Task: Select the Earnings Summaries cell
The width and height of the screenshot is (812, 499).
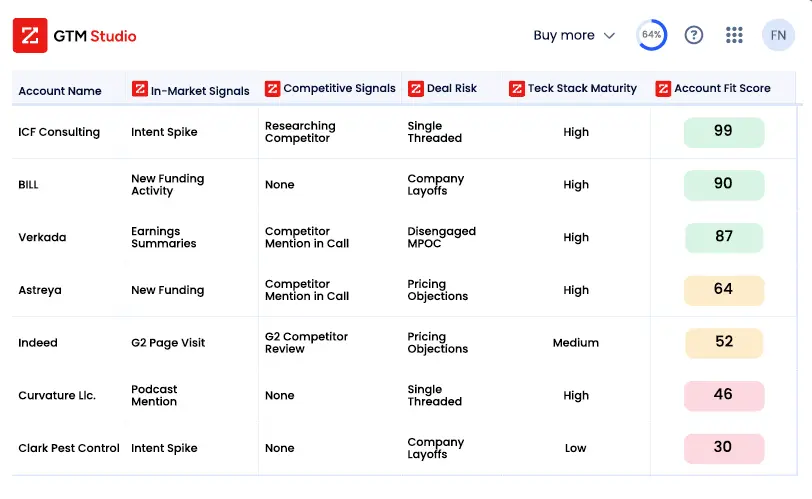Action: pos(164,238)
